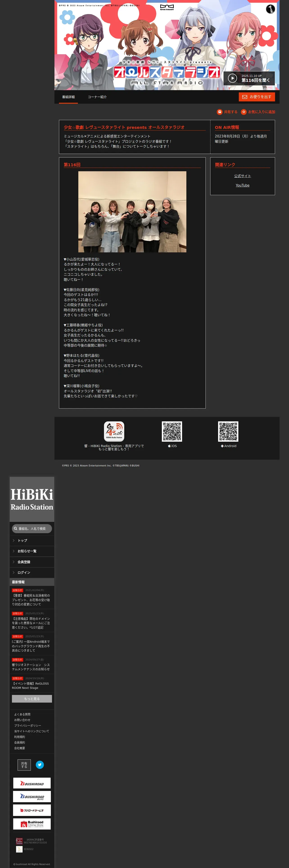The width and height of the screenshot is (289, 868).
Task: Open 会員登録 in the sidebar menu
Action: click(32, 562)
